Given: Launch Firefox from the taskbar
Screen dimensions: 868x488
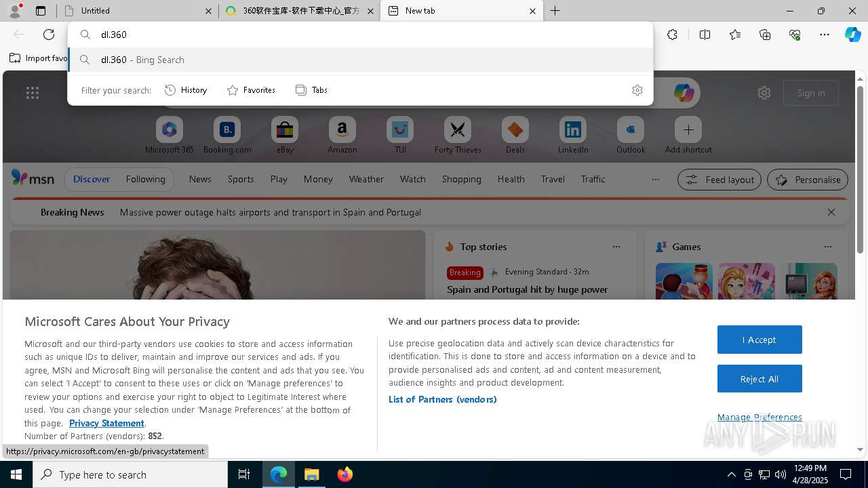Looking at the screenshot, I should [x=344, y=474].
